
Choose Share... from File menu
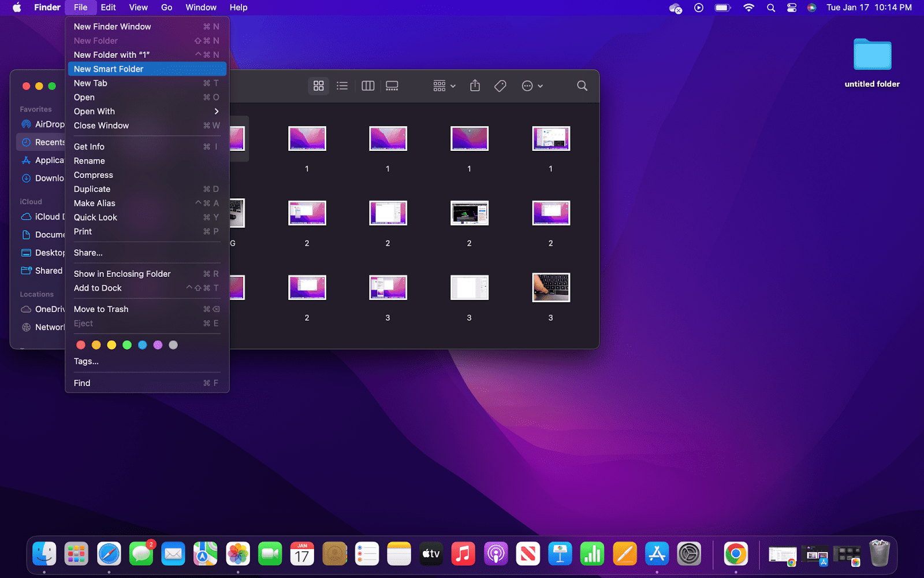(147, 253)
